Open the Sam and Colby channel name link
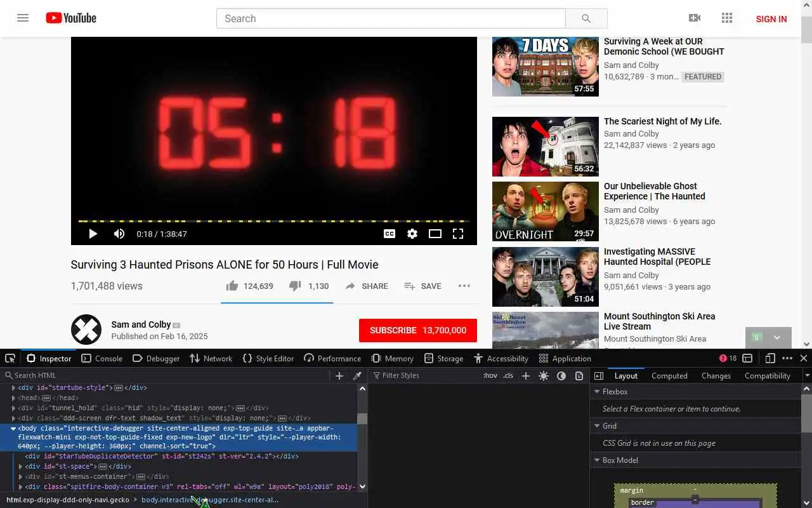 141,324
